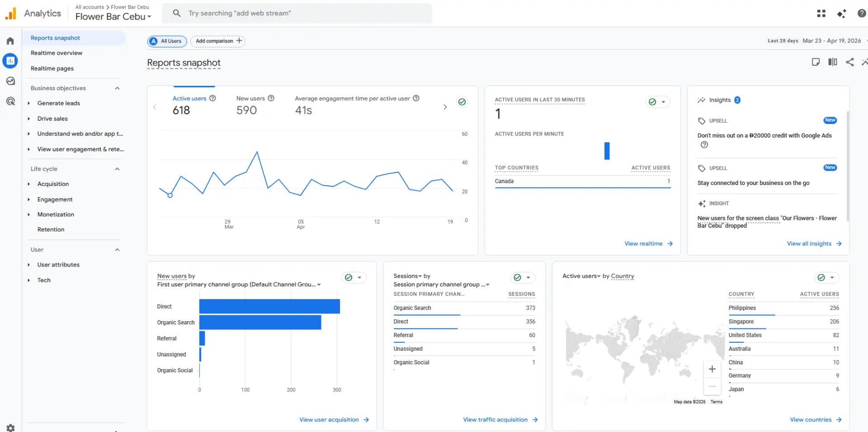Click Add comparison button
Image resolution: width=868 pixels, height=432 pixels.
[x=218, y=41]
